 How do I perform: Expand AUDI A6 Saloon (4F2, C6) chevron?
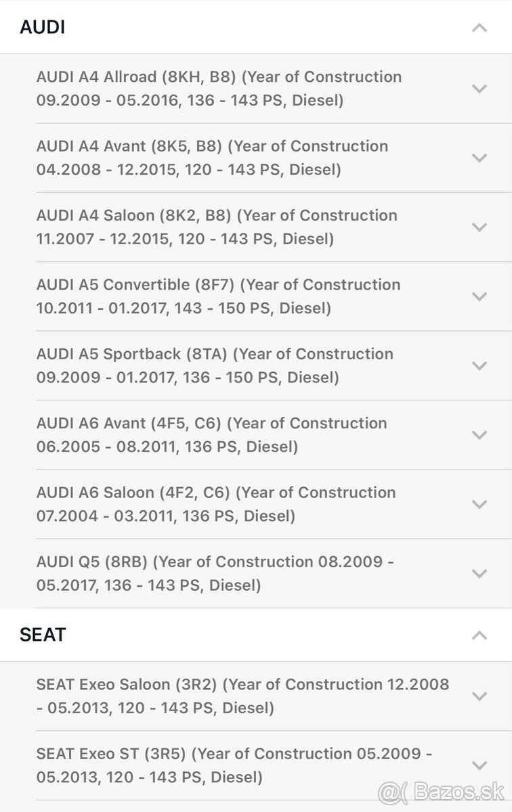(479, 504)
